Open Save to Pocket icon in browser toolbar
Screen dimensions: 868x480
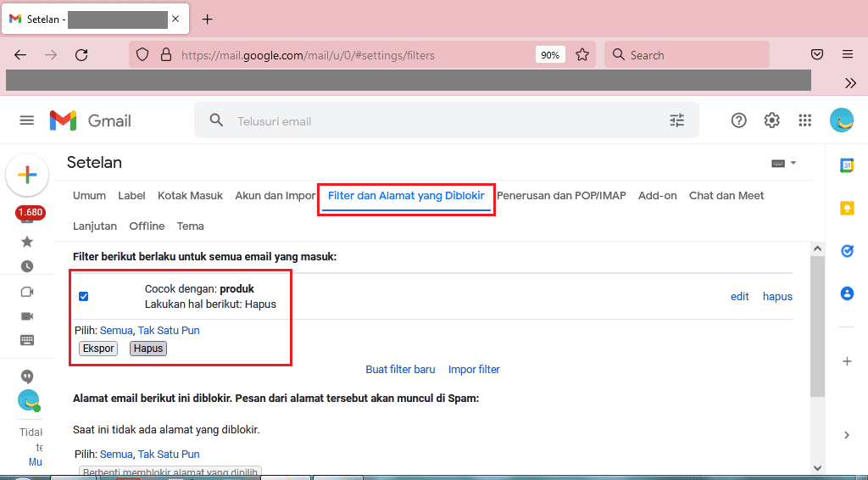(x=817, y=54)
